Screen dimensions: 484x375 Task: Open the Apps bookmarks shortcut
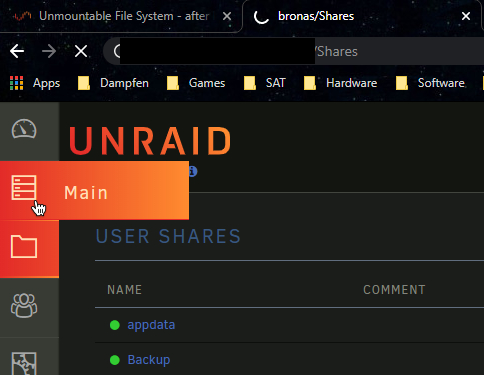(x=35, y=83)
